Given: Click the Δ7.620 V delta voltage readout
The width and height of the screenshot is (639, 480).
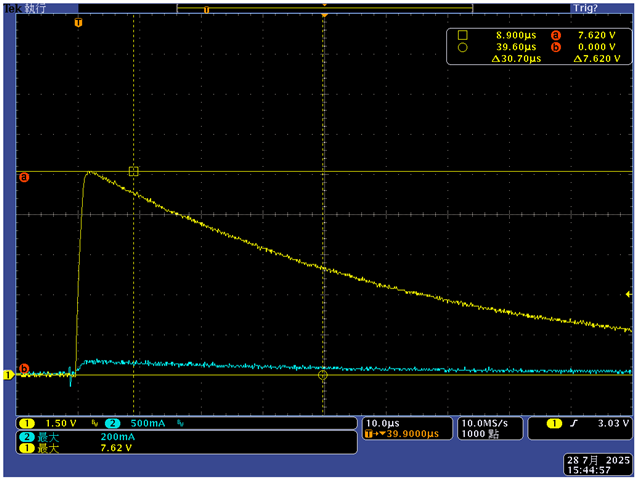Looking at the screenshot, I should coord(597,59).
